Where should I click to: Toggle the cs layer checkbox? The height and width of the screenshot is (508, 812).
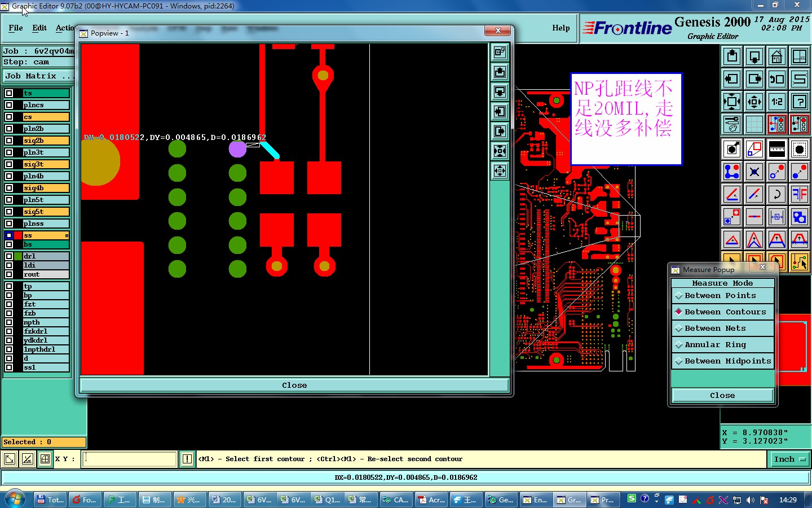[9, 117]
